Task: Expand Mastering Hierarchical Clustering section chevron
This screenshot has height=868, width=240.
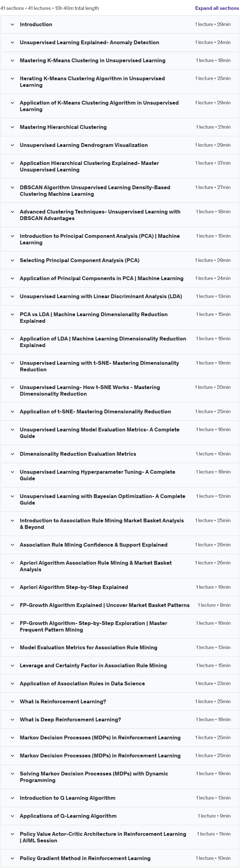Action: (13, 127)
